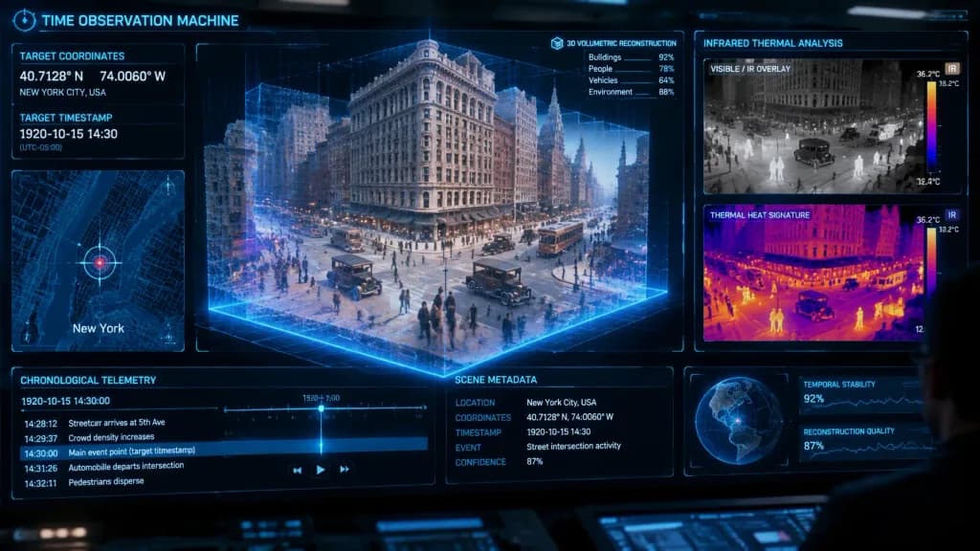Select the 14:32:11 Pedestrians disperse row

pos(84,482)
